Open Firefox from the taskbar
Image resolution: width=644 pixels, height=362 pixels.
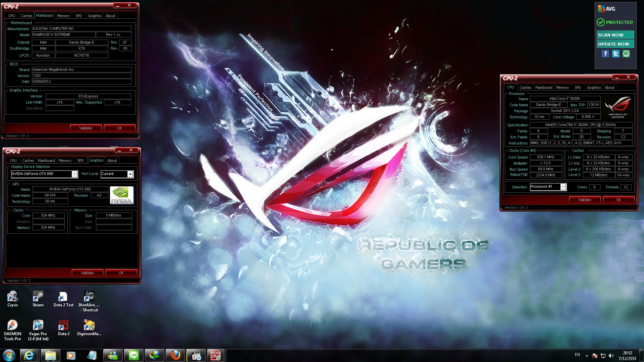pyautogui.click(x=175, y=355)
